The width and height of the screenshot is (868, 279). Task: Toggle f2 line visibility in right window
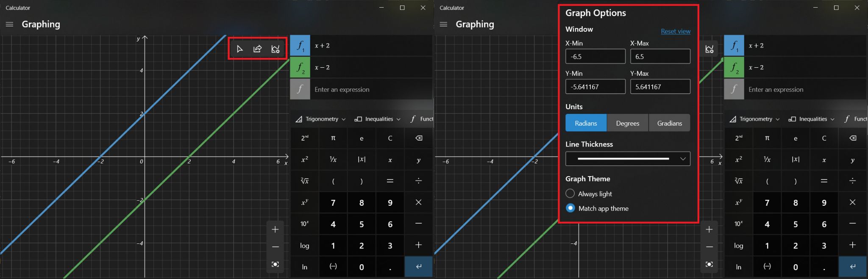(734, 68)
